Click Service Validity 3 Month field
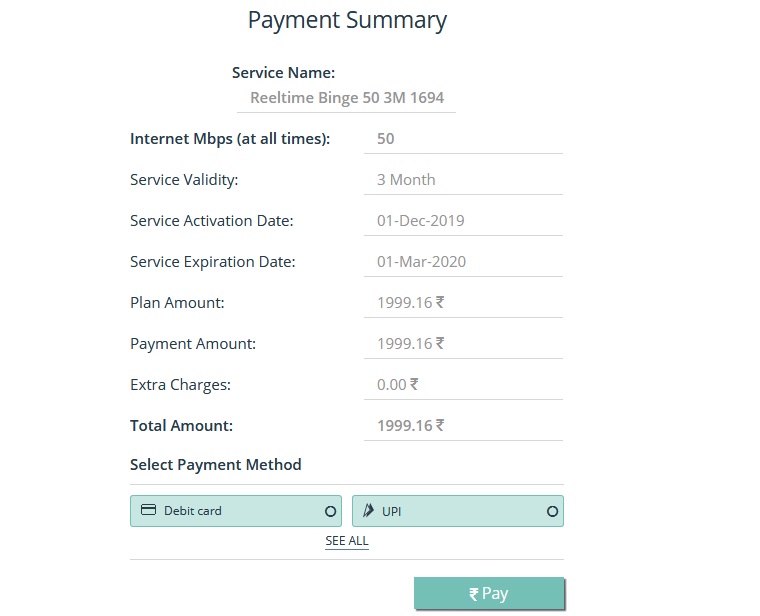The image size is (760, 616). coord(464,180)
